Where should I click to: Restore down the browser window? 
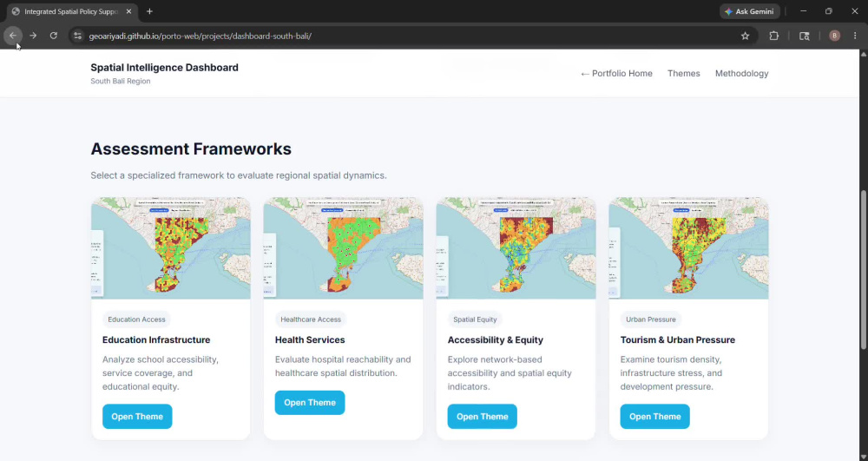tap(829, 11)
